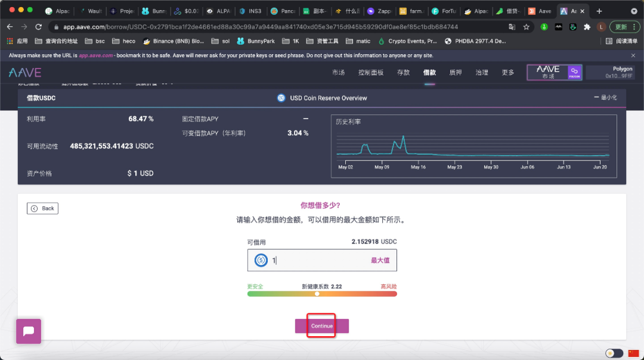Image resolution: width=644 pixels, height=360 pixels.
Task: Open the USD Coin icon in overview header
Action: point(281,98)
